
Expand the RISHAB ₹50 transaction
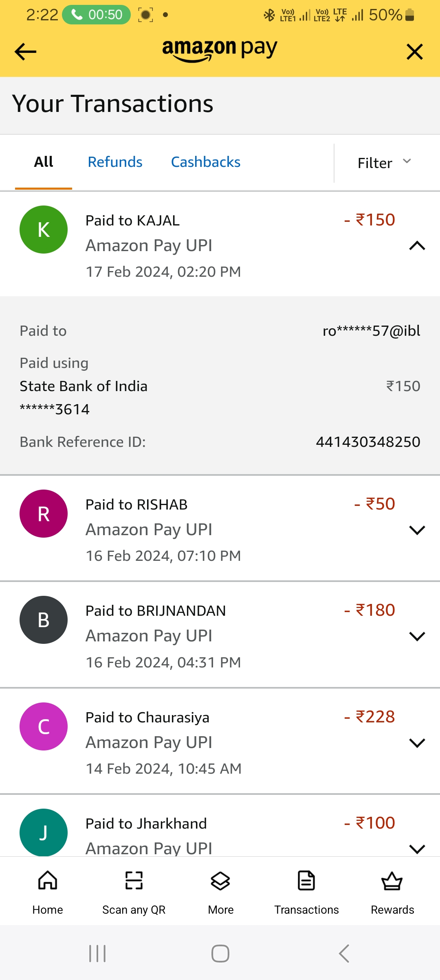(417, 530)
